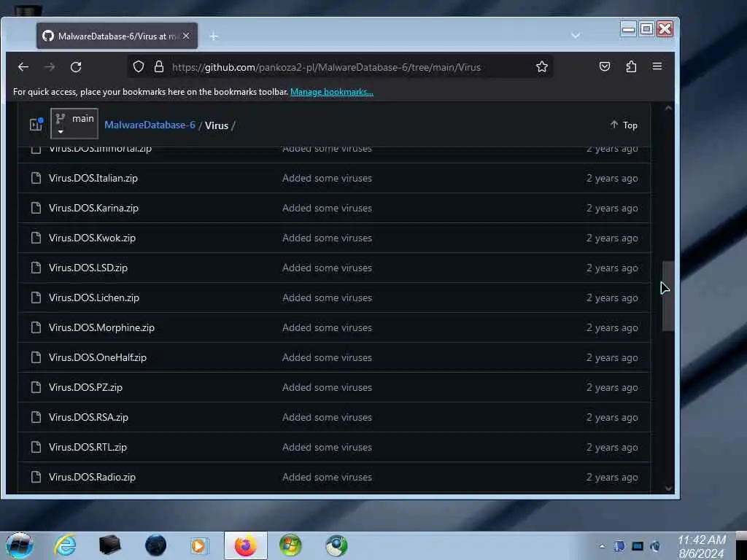
Task: Open Virus.DOS.LSD.zip file
Action: [x=88, y=268]
